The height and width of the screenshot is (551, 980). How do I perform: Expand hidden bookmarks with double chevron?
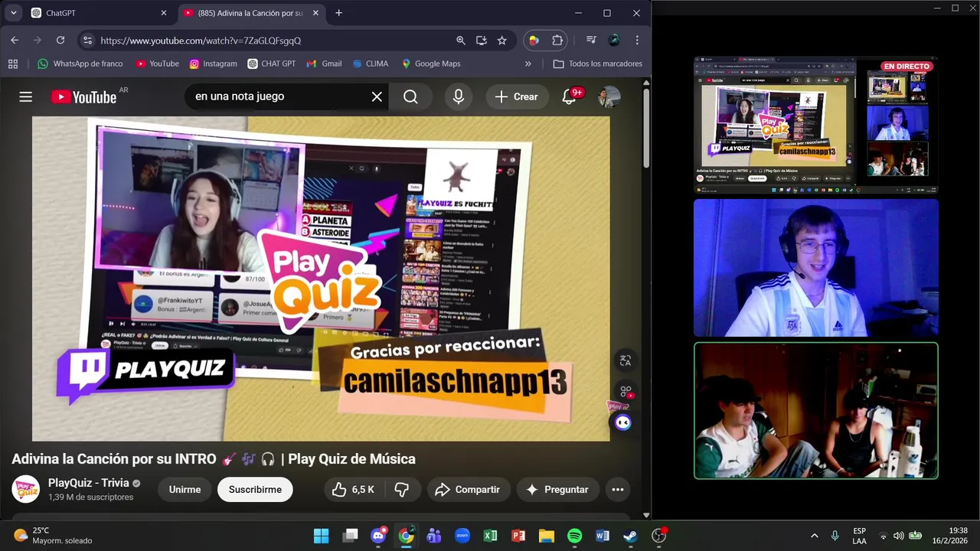tap(528, 64)
